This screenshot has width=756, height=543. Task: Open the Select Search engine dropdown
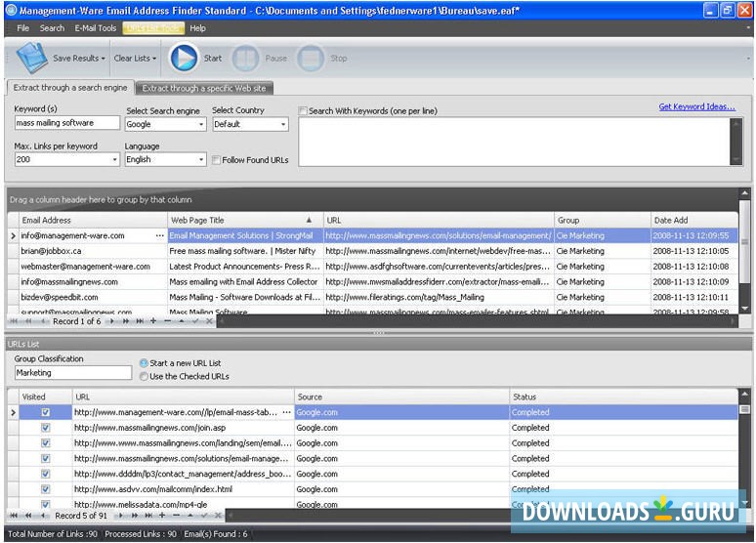click(201, 125)
